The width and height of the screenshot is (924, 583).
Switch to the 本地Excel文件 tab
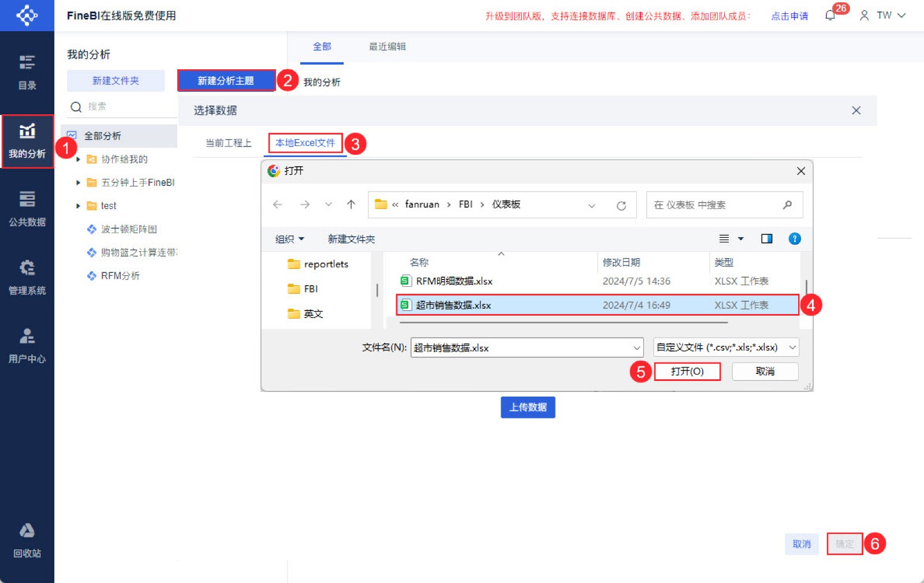pos(305,143)
